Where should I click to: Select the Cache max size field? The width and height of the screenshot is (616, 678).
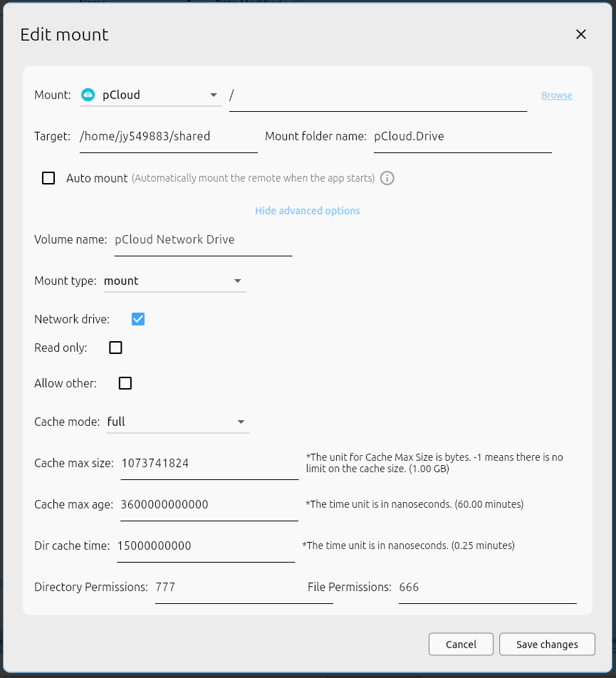(x=209, y=463)
